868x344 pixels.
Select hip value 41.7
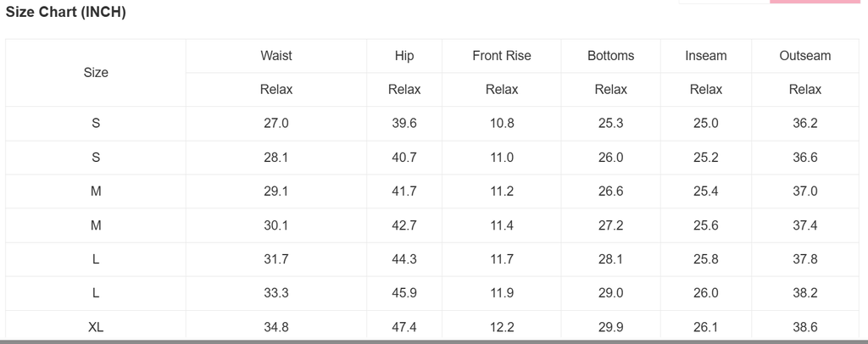coord(404,191)
